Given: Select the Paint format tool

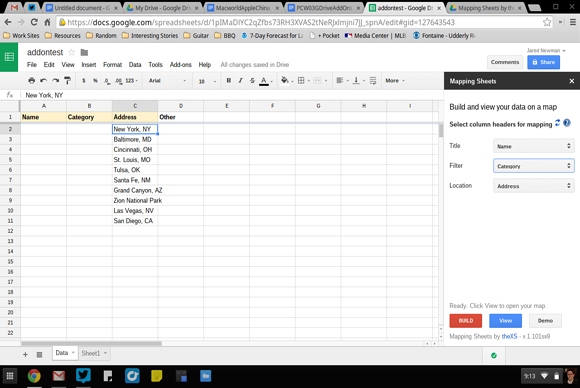Looking at the screenshot, I should [x=67, y=80].
